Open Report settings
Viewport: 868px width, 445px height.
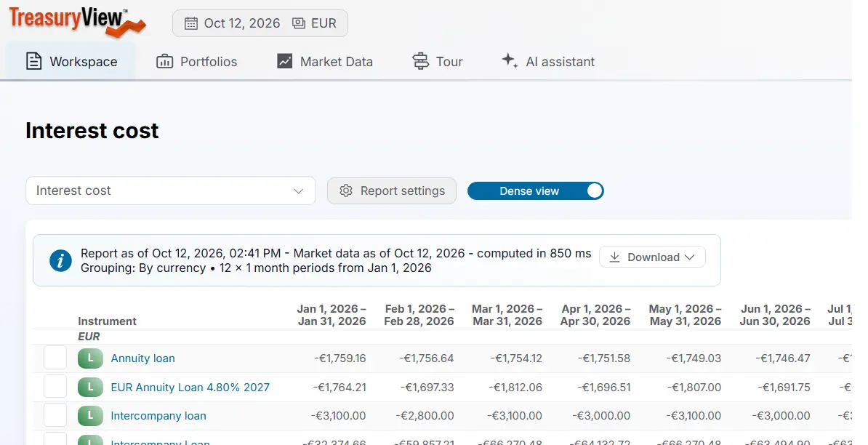(391, 191)
